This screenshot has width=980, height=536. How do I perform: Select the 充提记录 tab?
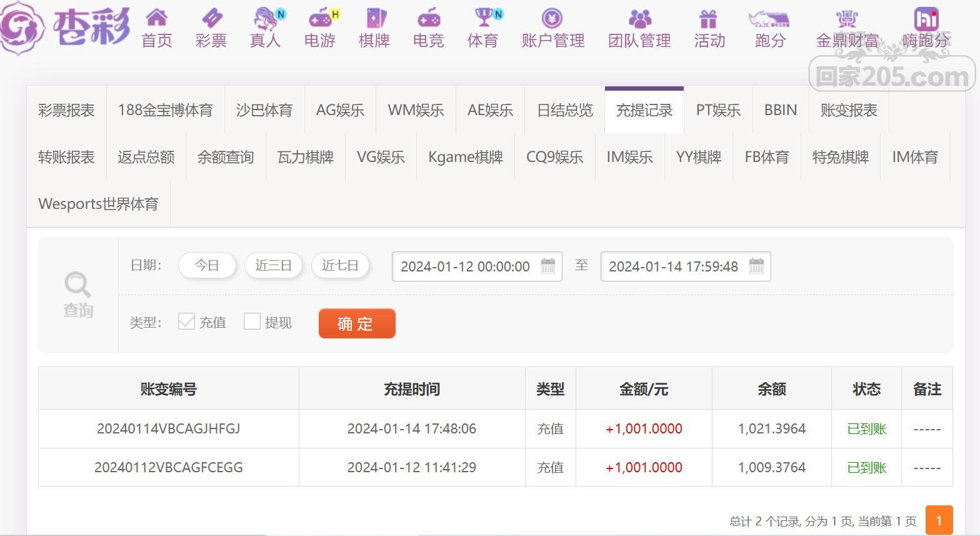(644, 110)
